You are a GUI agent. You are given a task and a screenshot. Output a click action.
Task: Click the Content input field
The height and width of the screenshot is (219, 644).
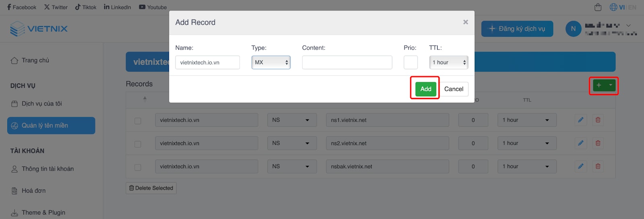347,63
